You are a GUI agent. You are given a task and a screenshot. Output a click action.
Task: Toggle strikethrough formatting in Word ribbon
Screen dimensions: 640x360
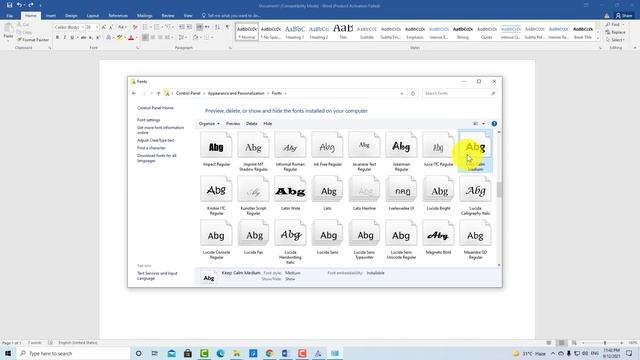pyautogui.click(x=83, y=38)
